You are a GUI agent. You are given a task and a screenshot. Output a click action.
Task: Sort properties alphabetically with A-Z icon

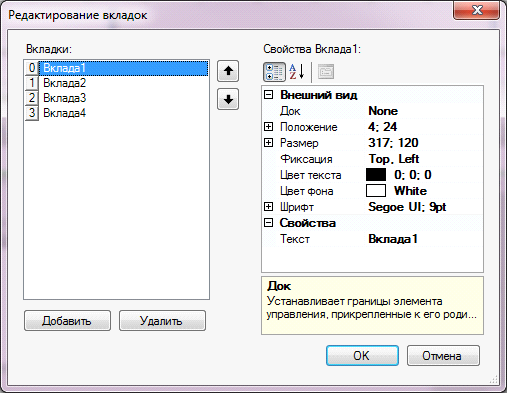(297, 72)
